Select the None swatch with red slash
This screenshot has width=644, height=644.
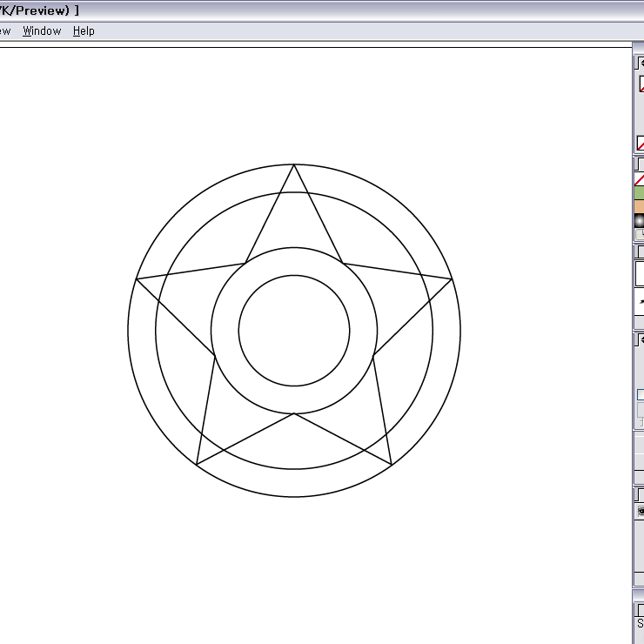point(640,179)
